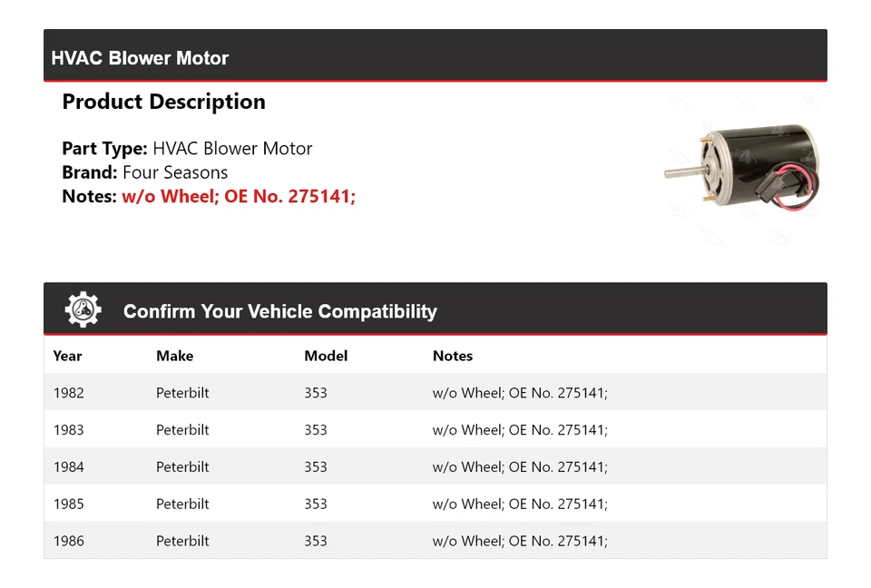The width and height of the screenshot is (871, 588).
Task: Click the Confirm Your Vehicle Compatibility heading
Action: 279,311
